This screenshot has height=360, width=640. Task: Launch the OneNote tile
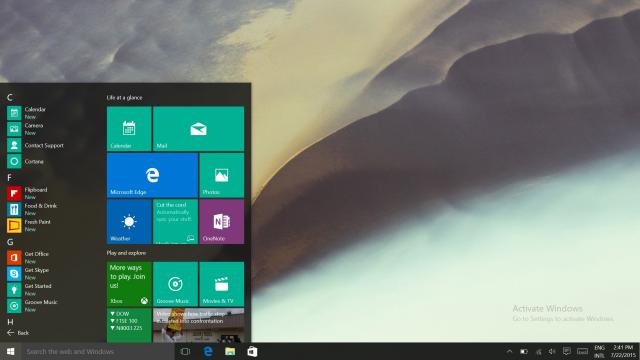pyautogui.click(x=222, y=222)
